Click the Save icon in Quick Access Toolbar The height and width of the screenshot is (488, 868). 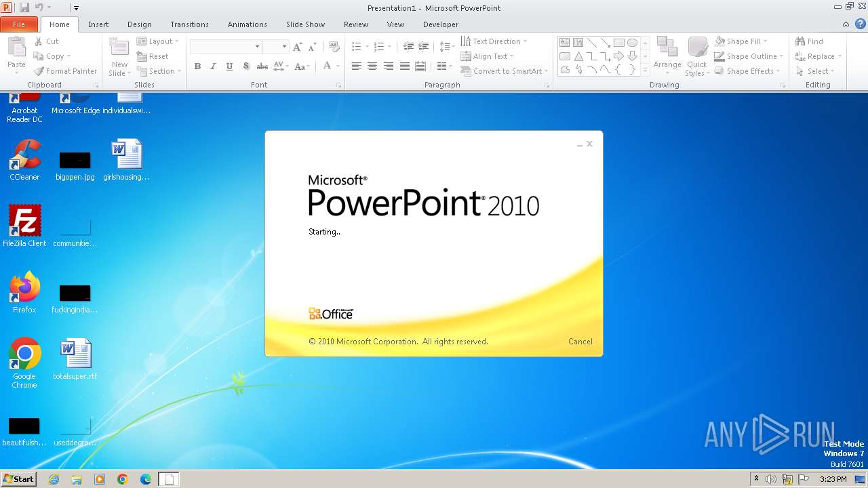(24, 7)
